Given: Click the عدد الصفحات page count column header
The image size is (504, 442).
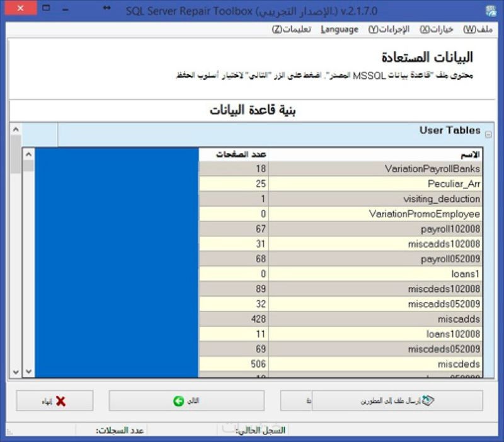Looking at the screenshot, I should [234, 154].
